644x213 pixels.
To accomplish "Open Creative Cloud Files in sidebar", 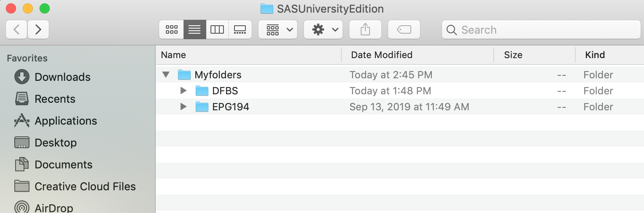I will [85, 186].
